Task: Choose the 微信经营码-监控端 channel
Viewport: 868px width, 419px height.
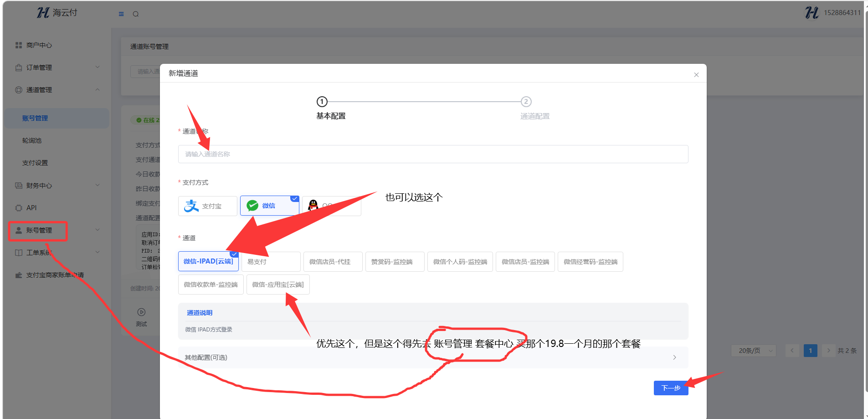Action: tap(591, 262)
